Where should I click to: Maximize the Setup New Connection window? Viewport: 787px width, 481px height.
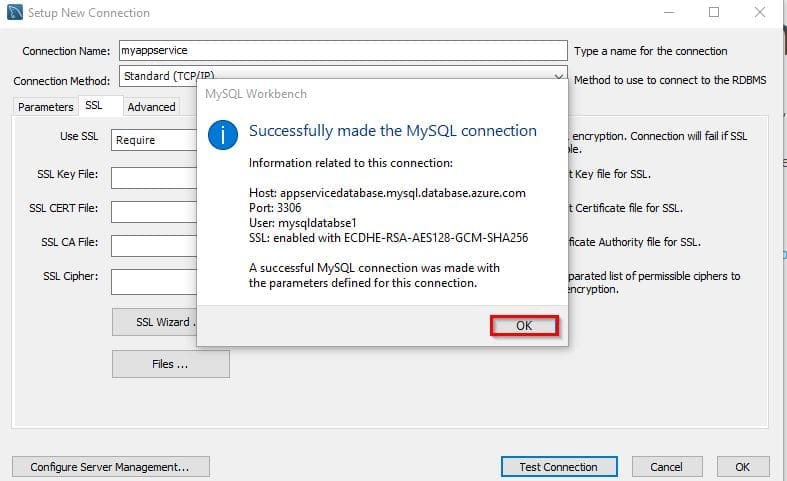click(x=714, y=13)
